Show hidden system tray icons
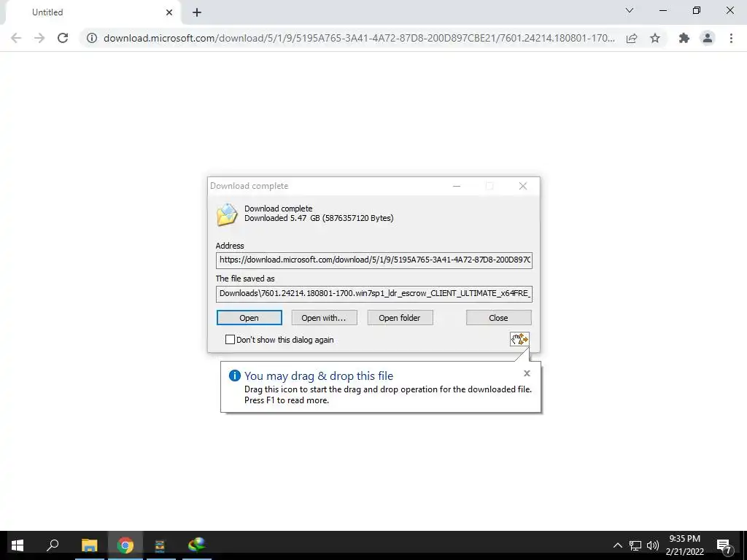The image size is (747, 560). tap(617, 545)
